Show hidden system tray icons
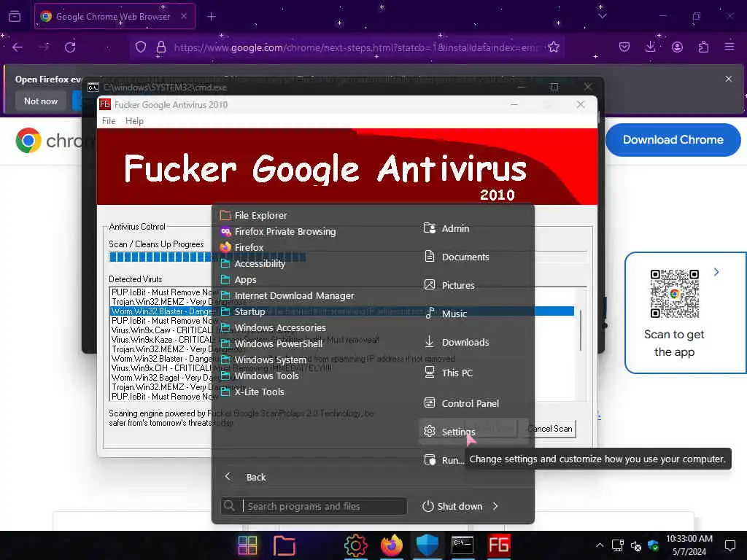 [x=600, y=545]
